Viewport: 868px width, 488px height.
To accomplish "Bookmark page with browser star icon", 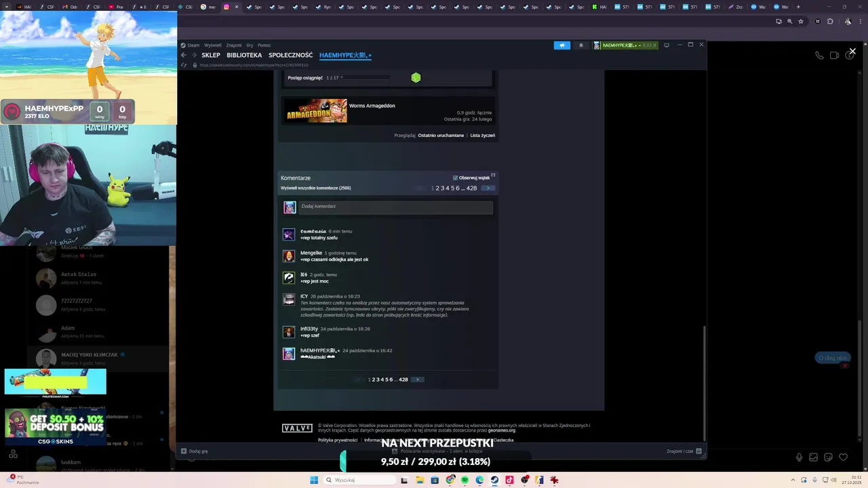I will coord(801,21).
